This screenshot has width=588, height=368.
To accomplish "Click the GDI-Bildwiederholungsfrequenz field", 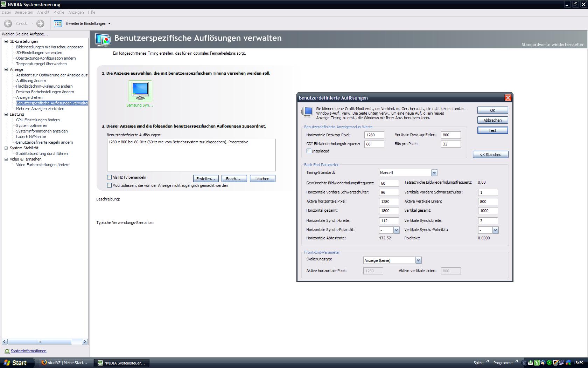I will pyautogui.click(x=374, y=144).
